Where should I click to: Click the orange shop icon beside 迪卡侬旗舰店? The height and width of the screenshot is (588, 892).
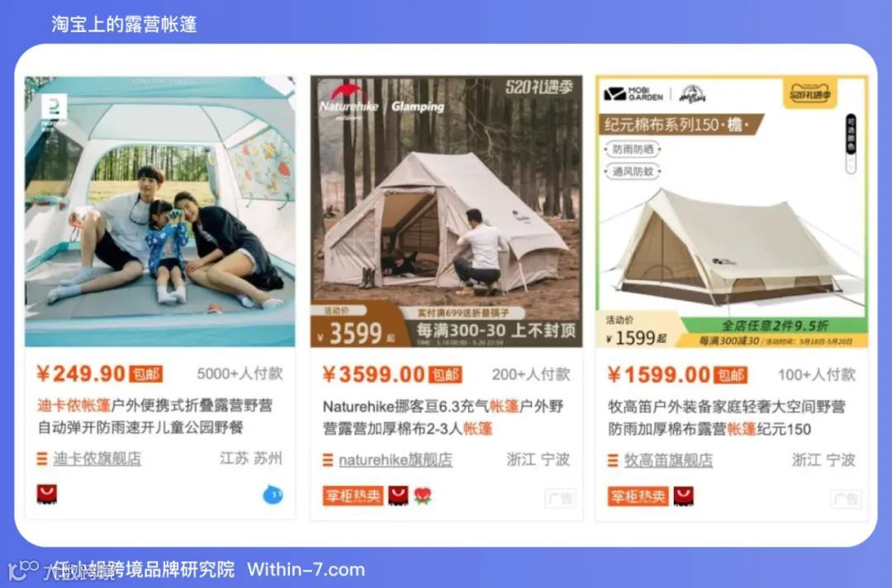[41, 458]
